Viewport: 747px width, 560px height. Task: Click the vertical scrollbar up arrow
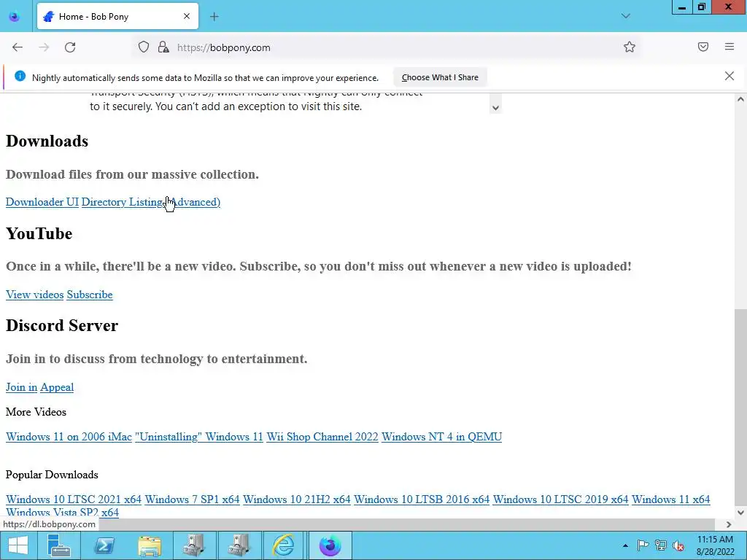click(x=740, y=99)
